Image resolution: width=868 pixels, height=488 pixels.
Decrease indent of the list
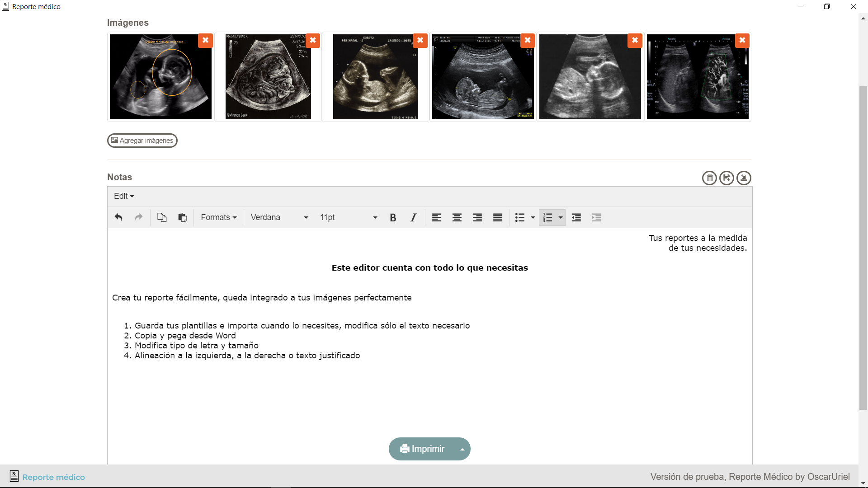(576, 217)
